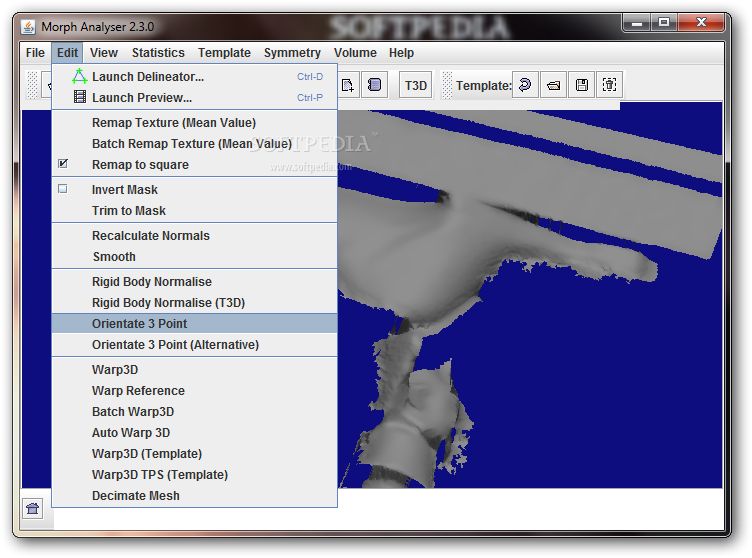
Task: Click the left toolbar drag handle
Action: [32, 85]
